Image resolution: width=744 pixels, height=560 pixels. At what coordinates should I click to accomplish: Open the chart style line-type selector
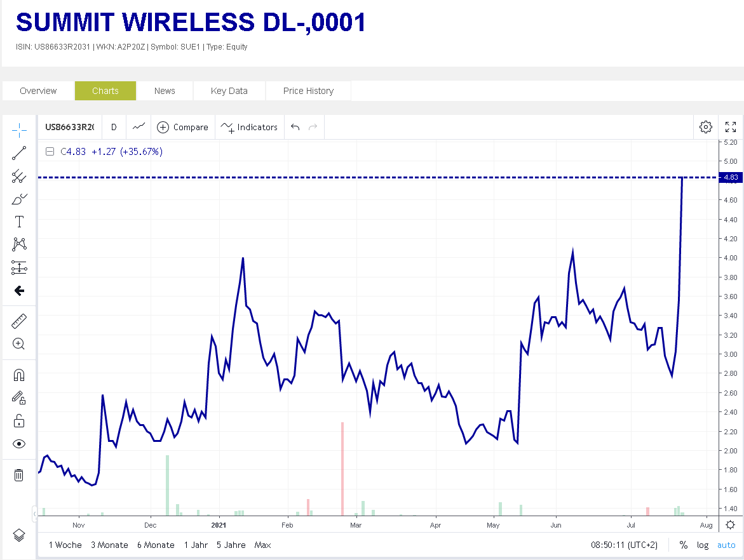139,127
